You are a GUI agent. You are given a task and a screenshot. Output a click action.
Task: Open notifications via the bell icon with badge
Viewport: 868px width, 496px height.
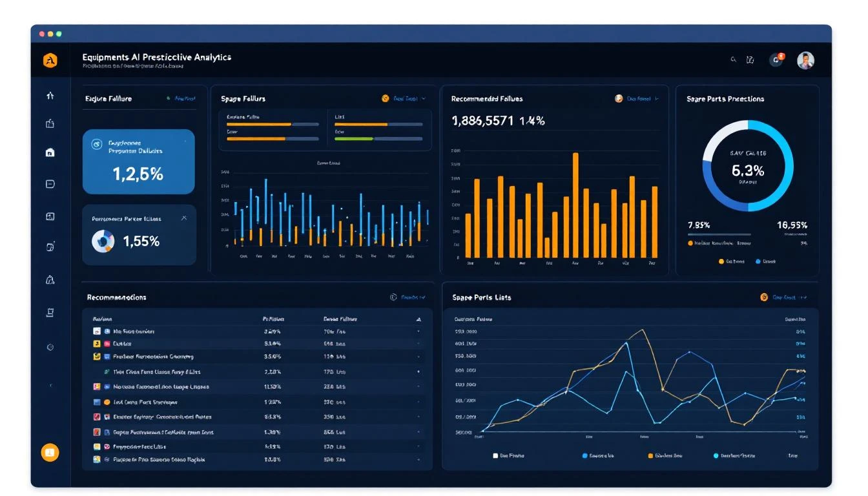point(777,59)
